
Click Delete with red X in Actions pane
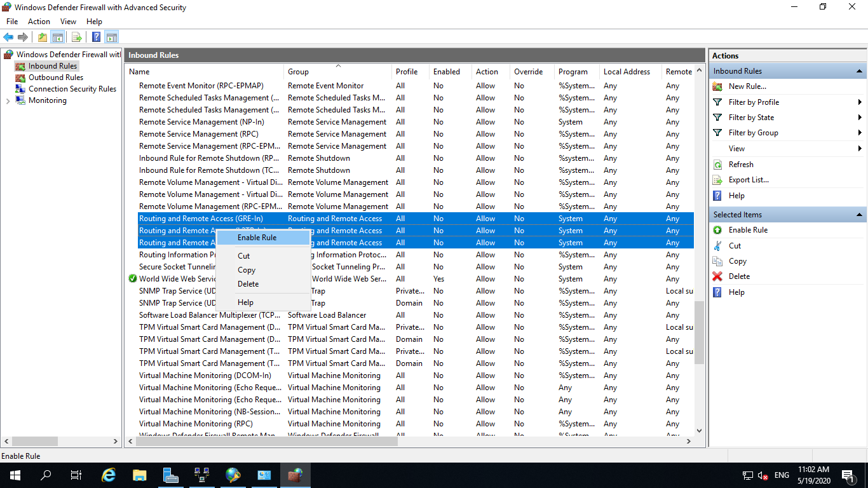point(739,276)
